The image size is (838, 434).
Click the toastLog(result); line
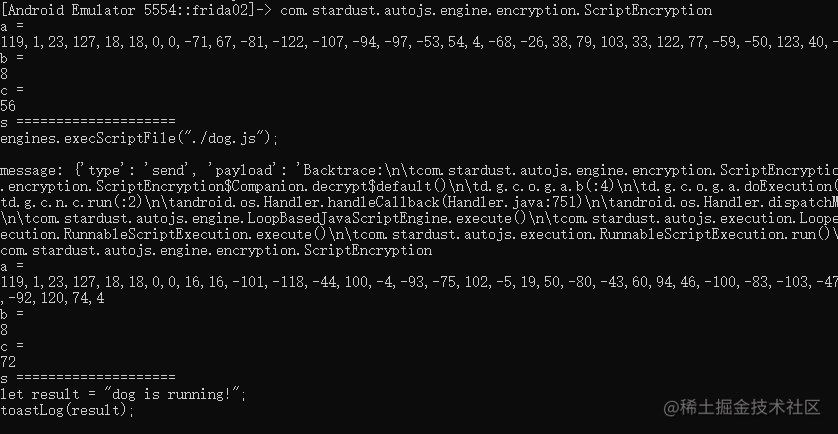pyautogui.click(x=67, y=410)
